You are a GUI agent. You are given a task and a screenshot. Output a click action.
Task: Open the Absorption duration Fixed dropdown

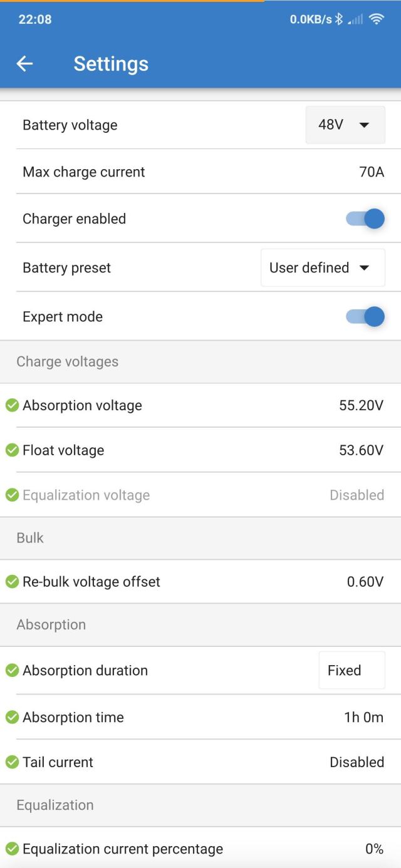tap(351, 670)
